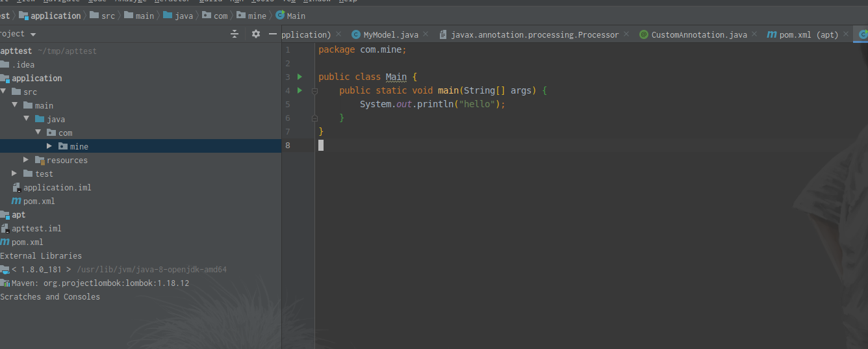Click the Main class icon in breadcrumb
The height and width of the screenshot is (349, 868).
[x=280, y=15]
